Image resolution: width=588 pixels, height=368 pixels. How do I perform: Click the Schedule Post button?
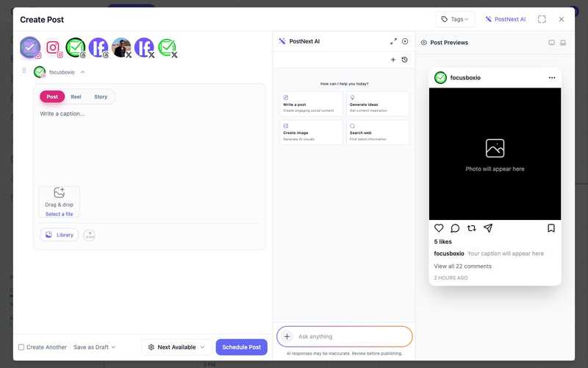click(x=242, y=347)
